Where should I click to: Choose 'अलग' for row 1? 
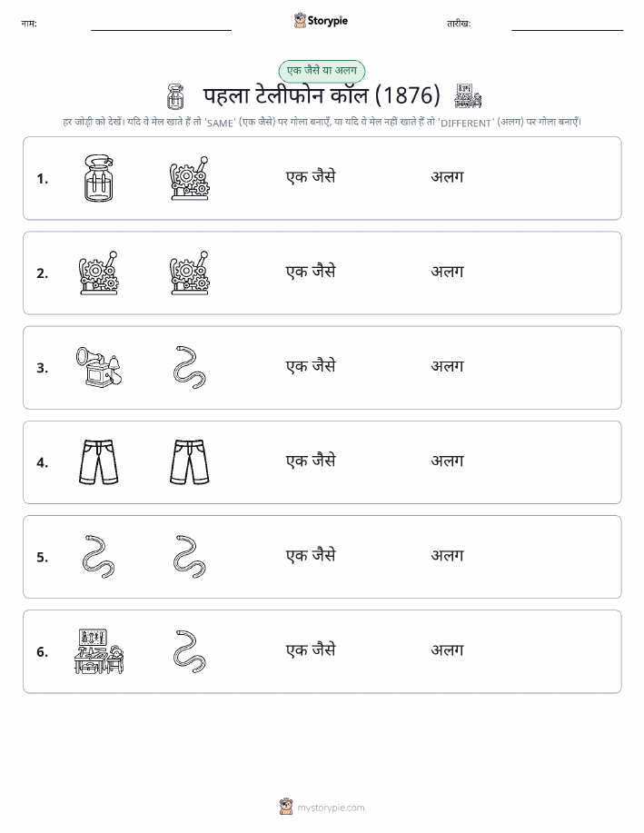click(448, 177)
